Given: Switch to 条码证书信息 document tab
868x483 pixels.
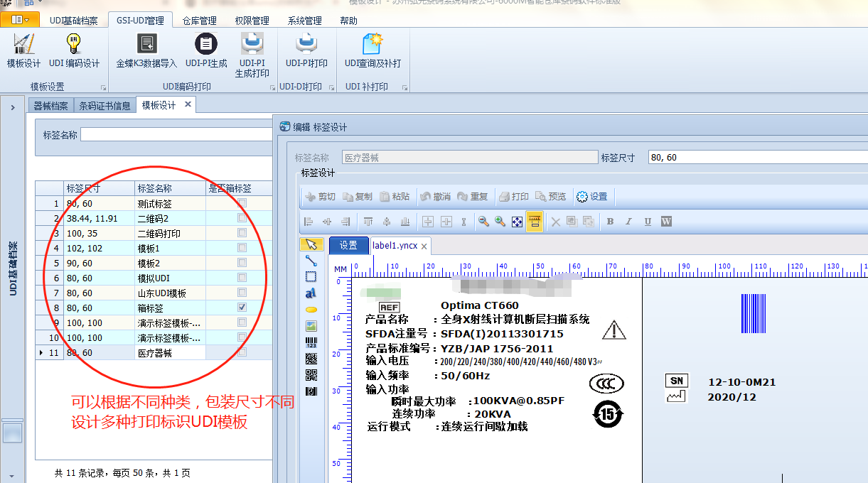Looking at the screenshot, I should (105, 106).
